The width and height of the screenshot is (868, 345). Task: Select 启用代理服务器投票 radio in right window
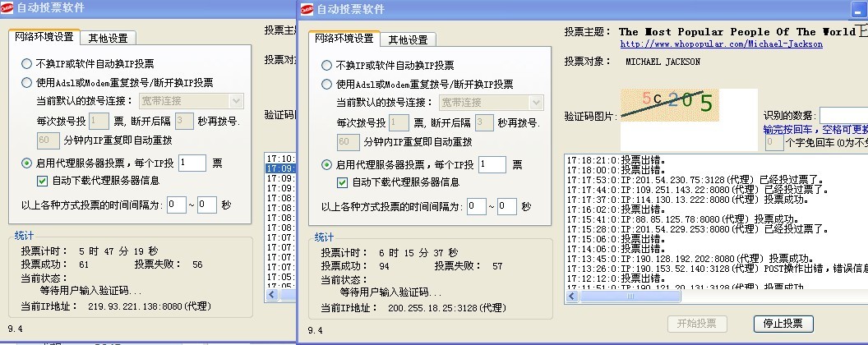tap(326, 165)
